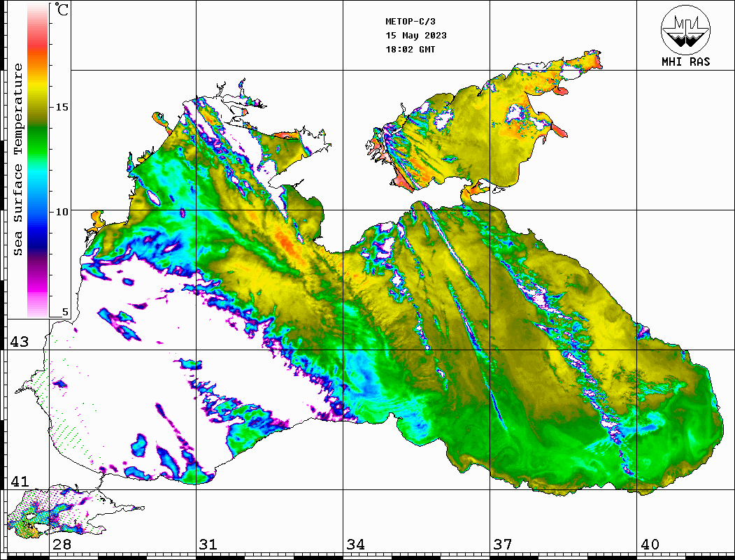Click the 'MHI RAS' label text
The height and width of the screenshot is (560, 735).
(686, 62)
